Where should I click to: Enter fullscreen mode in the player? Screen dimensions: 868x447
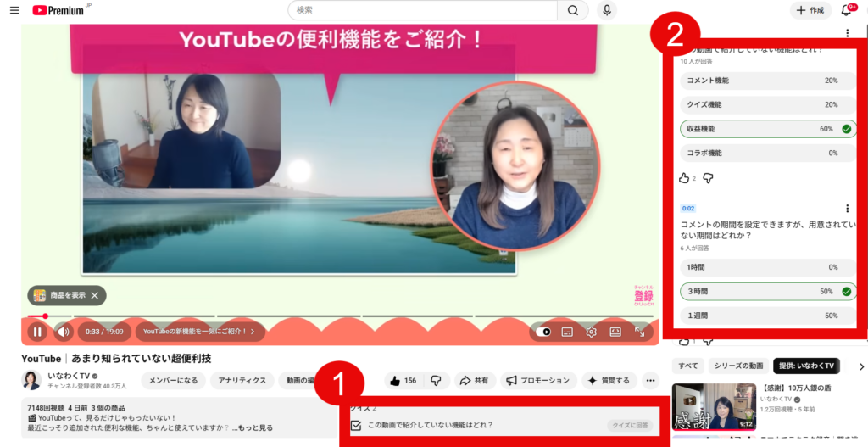(x=641, y=332)
